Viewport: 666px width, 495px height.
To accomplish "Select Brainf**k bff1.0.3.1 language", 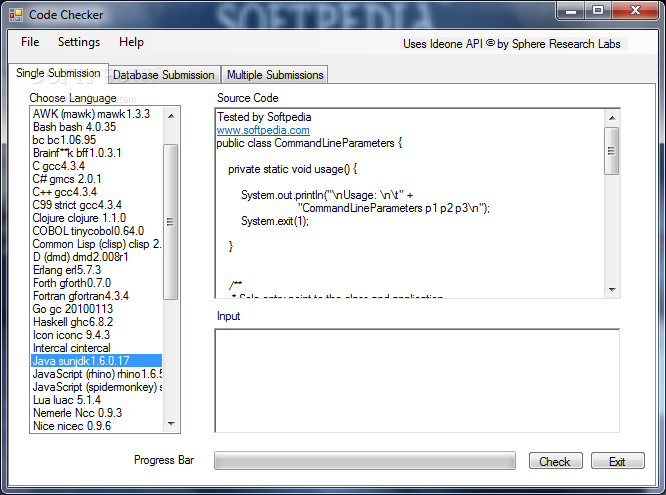I will tap(96, 153).
